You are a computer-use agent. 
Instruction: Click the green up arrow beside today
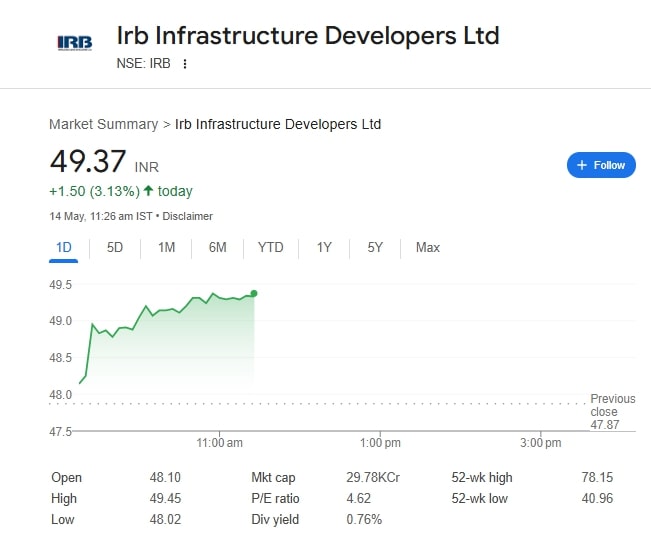[x=148, y=191]
